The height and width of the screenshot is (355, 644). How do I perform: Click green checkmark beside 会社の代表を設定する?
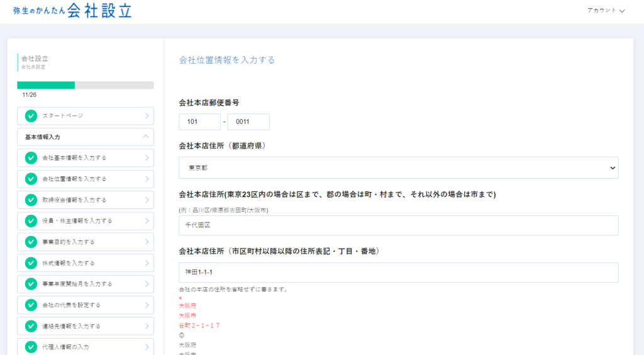coord(31,305)
